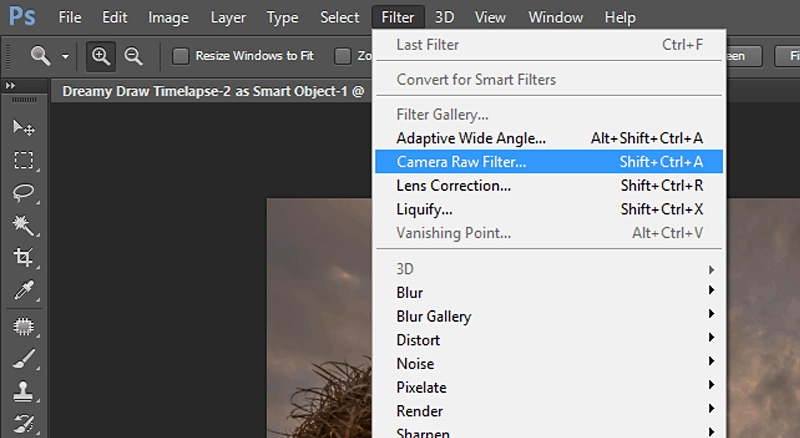
Task: Click the Zoom Out magnifier button
Action: click(132, 56)
